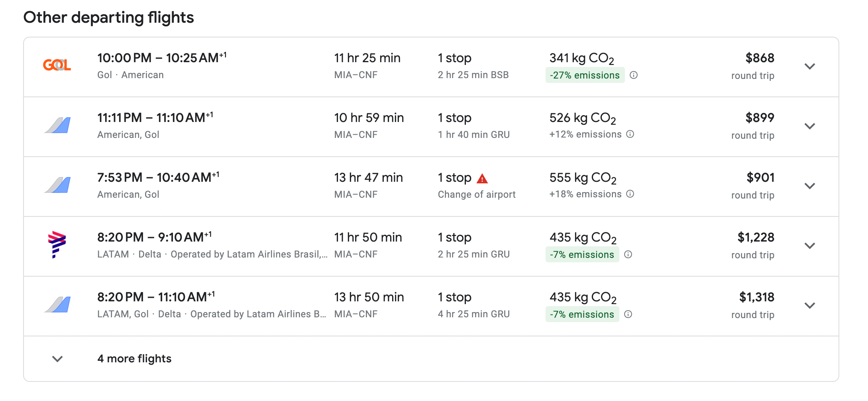Viewport: 868px width, 401px height.
Task: Click the info icon beside +12% emissions
Action: click(630, 134)
